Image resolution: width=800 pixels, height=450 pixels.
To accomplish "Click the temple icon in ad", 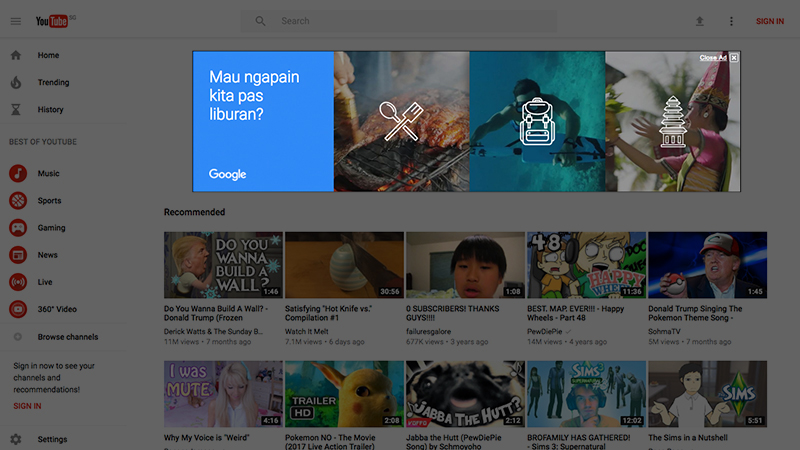I will point(672,121).
